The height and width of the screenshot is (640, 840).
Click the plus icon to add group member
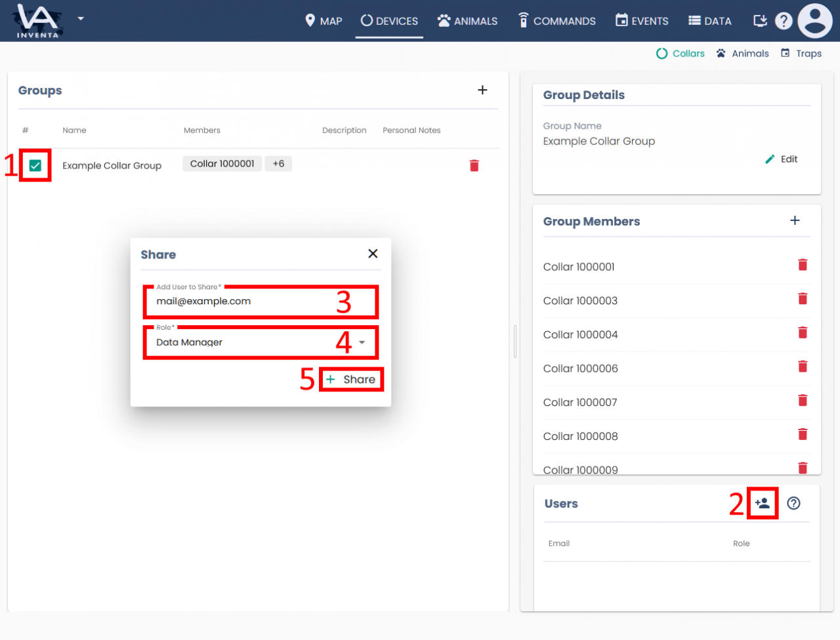point(795,221)
